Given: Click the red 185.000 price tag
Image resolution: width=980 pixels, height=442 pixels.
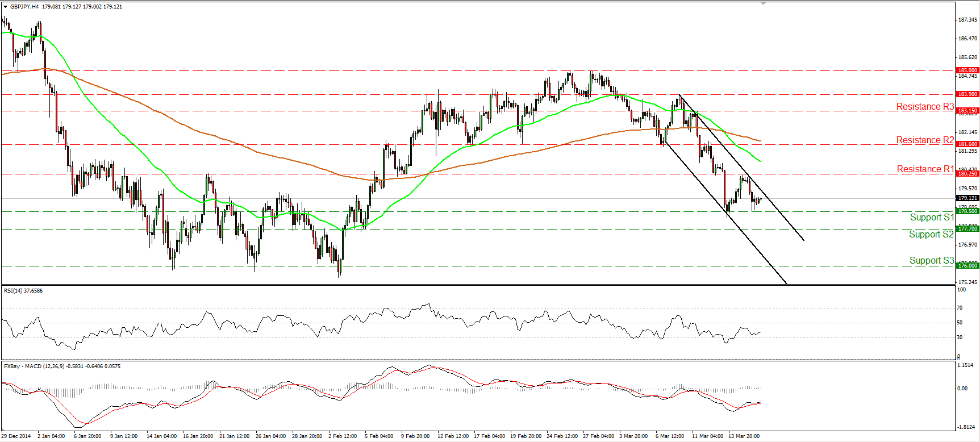Looking at the screenshot, I should (x=968, y=70).
